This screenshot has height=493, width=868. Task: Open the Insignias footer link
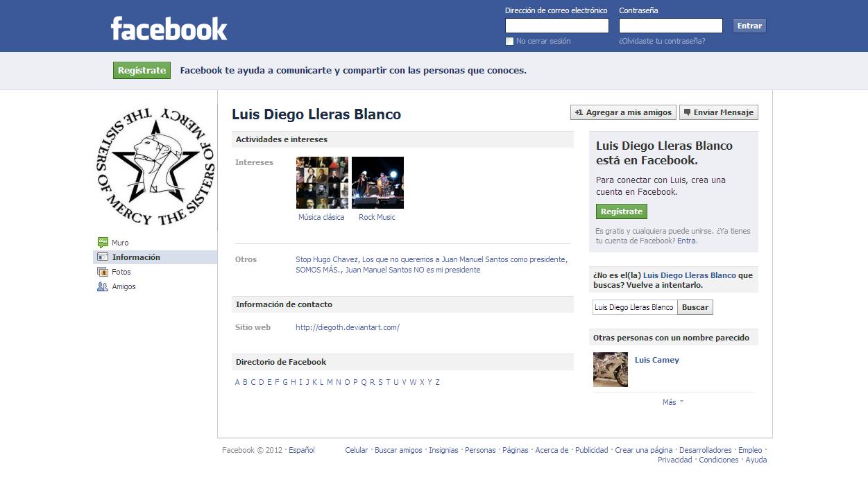[x=443, y=450]
